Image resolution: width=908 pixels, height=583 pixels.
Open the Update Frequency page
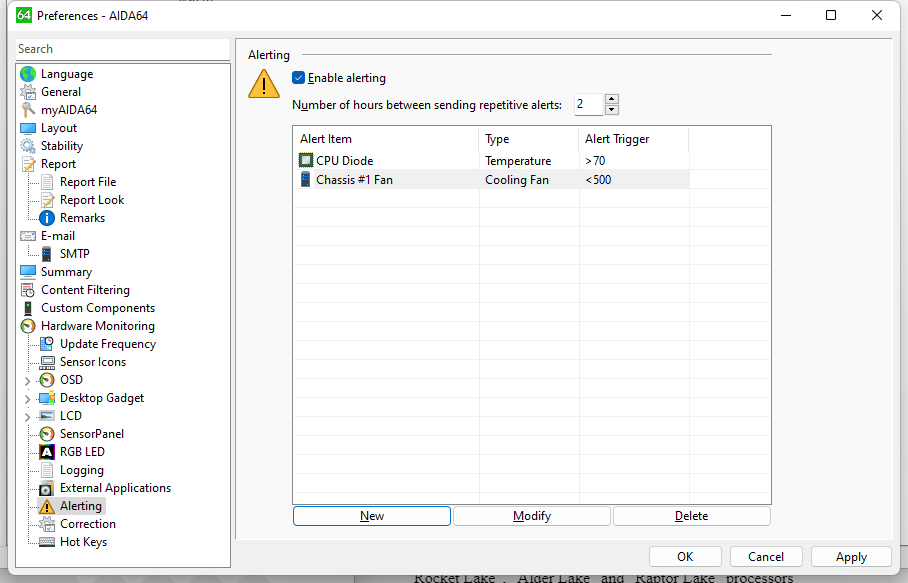click(107, 344)
